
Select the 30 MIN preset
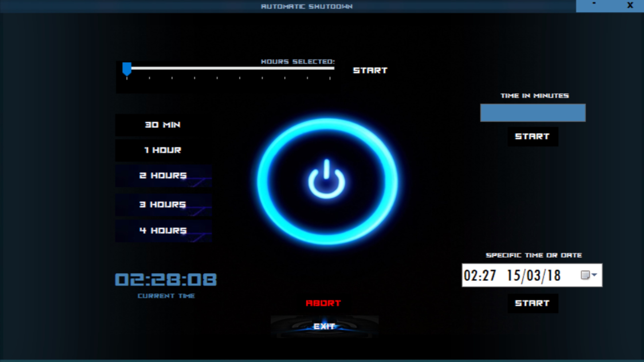coord(163,125)
